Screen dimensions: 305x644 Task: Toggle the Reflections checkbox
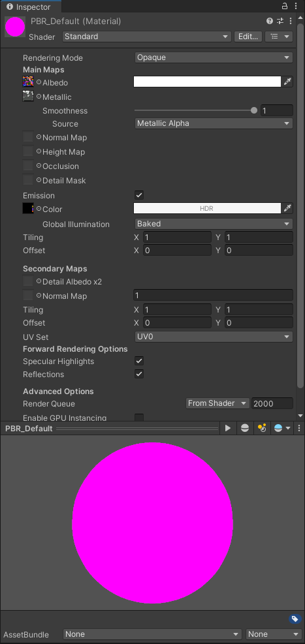[x=139, y=374]
